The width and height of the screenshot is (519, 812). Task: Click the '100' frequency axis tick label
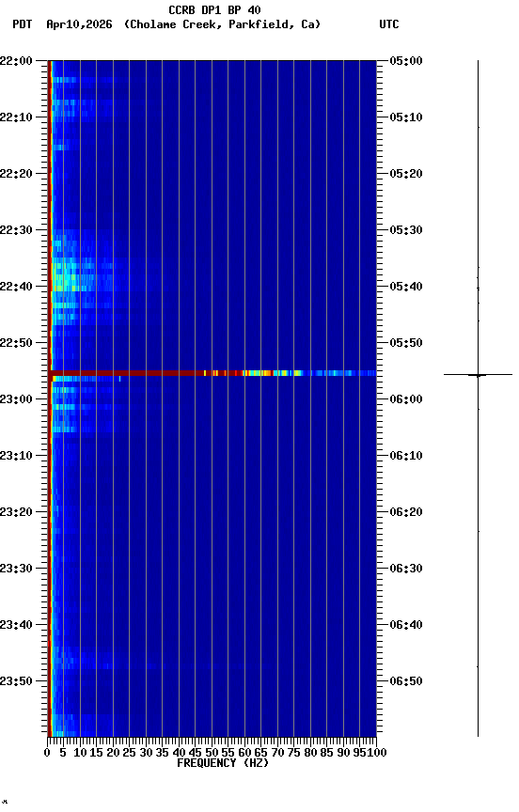(x=377, y=754)
